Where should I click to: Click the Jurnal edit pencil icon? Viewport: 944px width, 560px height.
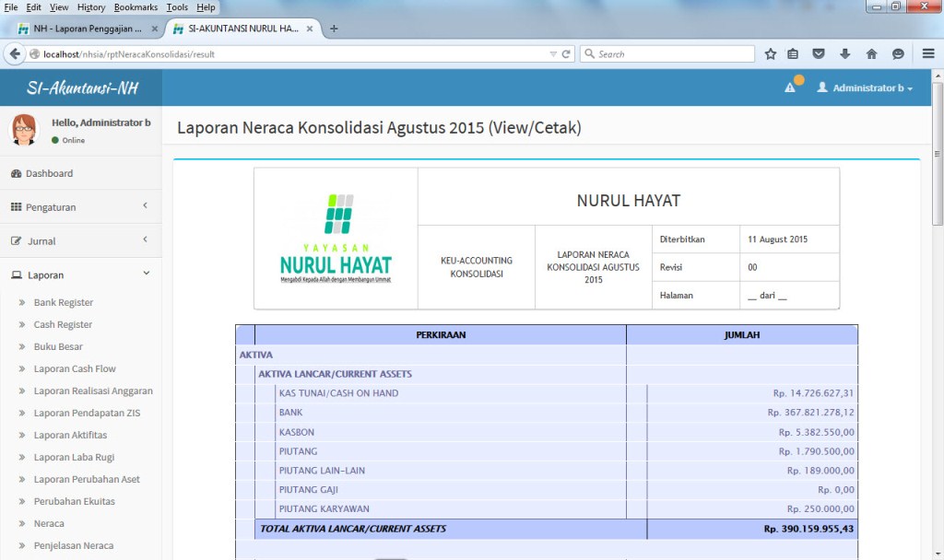coord(17,240)
